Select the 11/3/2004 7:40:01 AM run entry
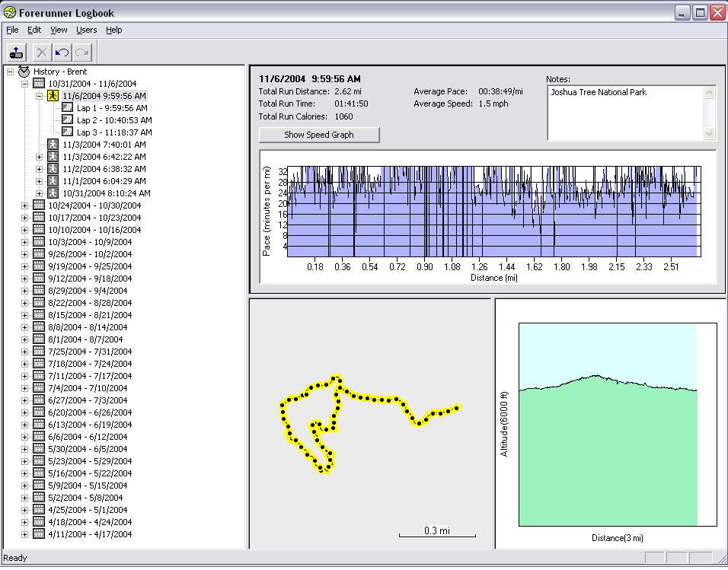 (x=104, y=145)
